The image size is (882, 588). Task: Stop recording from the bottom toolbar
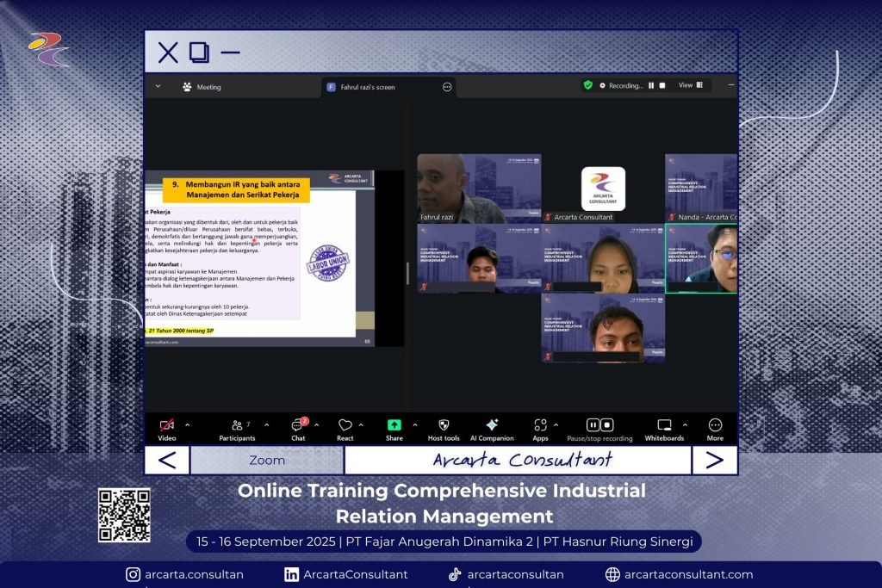pos(607,424)
